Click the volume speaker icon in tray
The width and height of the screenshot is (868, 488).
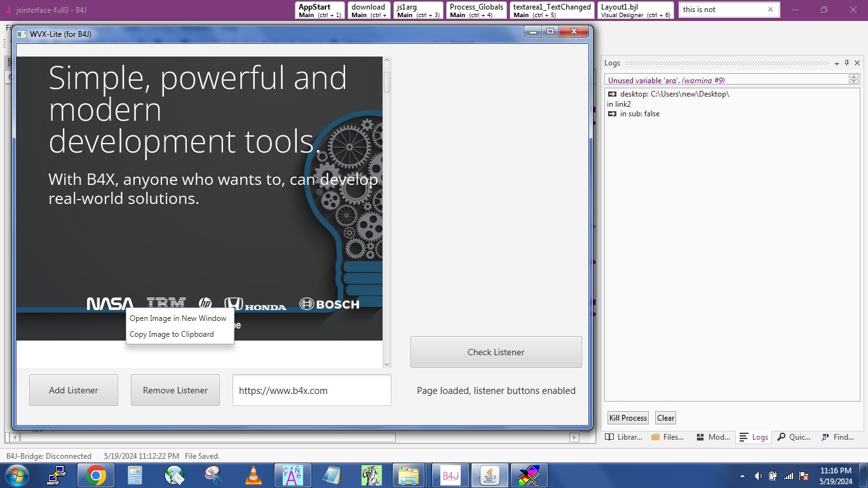point(758,476)
